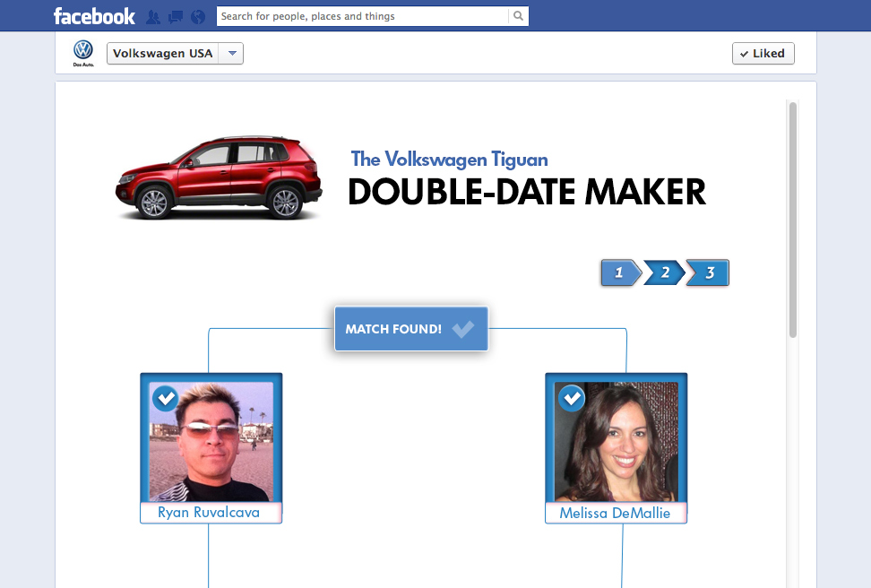Click the Liked button
Screen dimensions: 871x588
click(763, 54)
